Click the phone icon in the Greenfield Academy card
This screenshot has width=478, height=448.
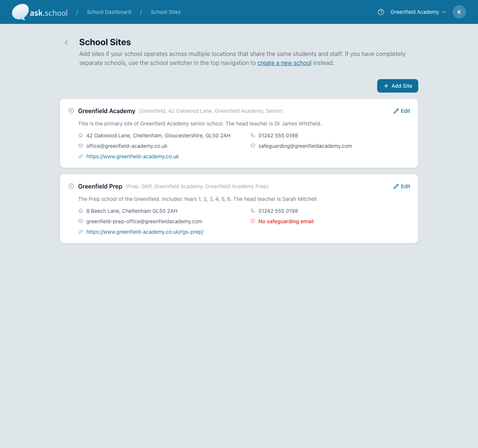tap(253, 135)
